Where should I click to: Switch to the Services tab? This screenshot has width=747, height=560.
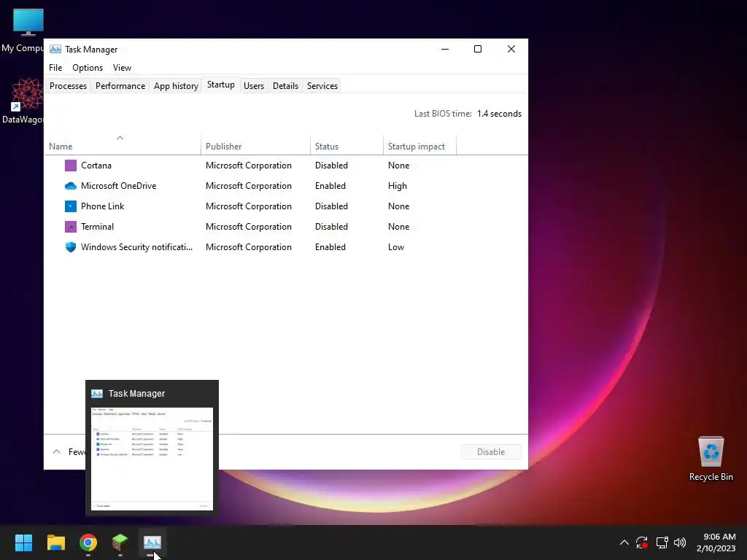(x=322, y=86)
